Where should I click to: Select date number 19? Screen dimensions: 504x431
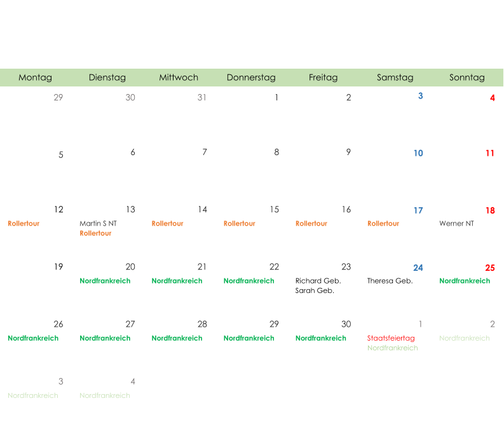pyautogui.click(x=58, y=267)
